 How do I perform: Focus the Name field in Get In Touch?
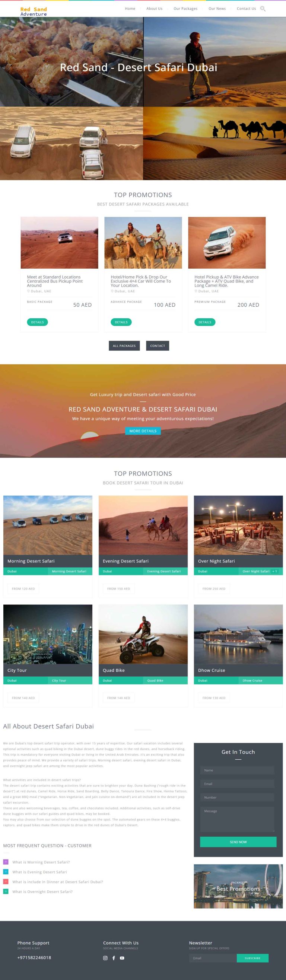237,770
